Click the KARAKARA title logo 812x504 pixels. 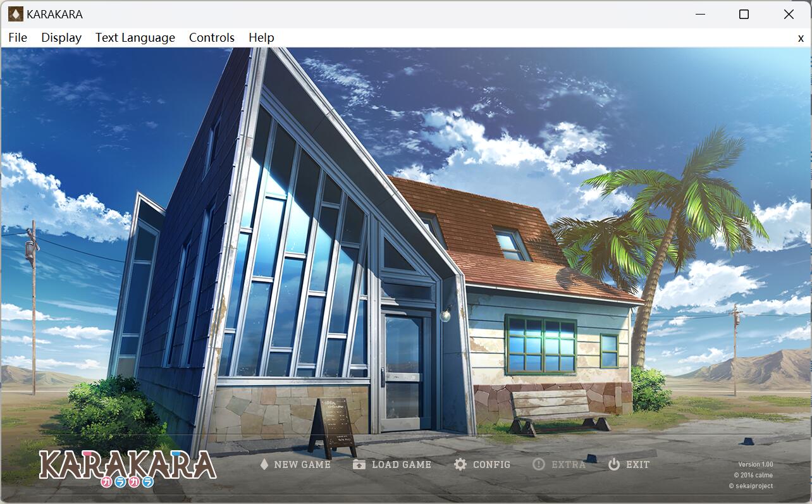pyautogui.click(x=128, y=467)
